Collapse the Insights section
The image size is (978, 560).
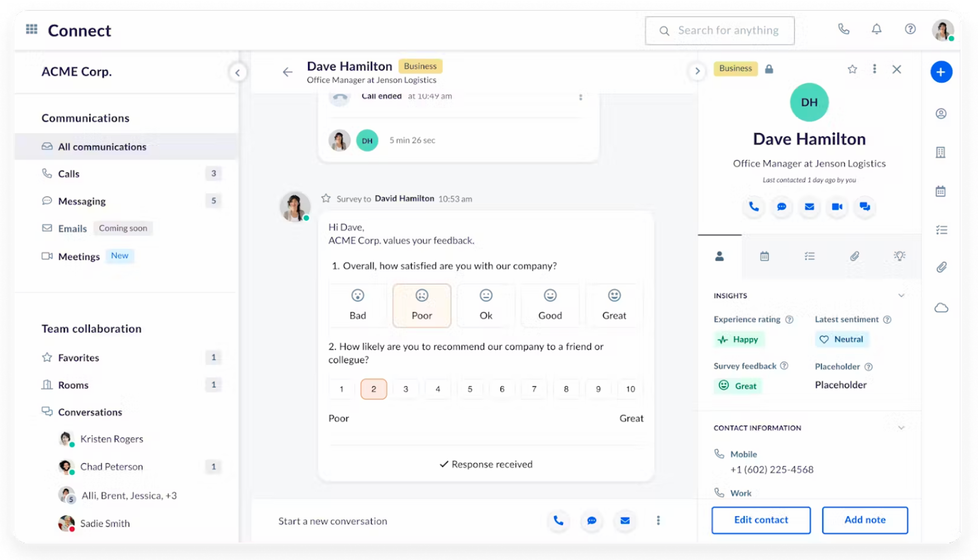point(901,296)
